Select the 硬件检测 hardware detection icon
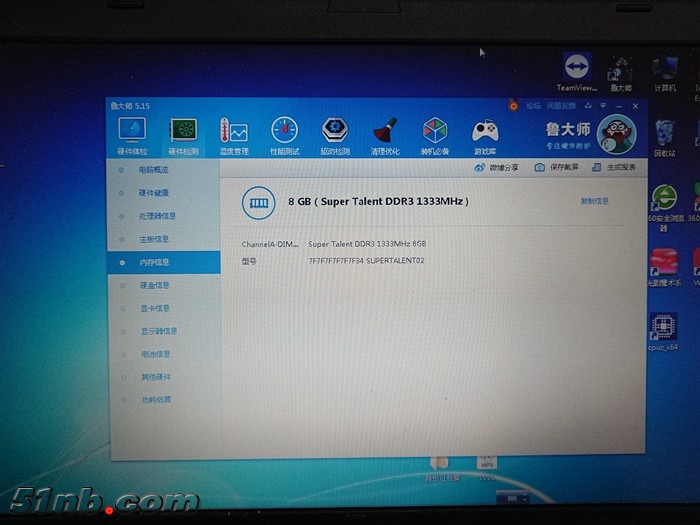This screenshot has height=525, width=700. (183, 133)
